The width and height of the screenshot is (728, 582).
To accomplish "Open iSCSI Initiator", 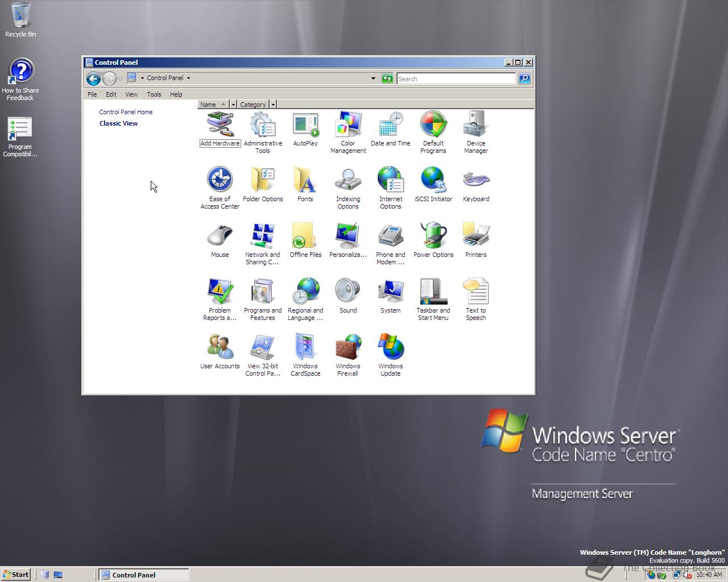I will tap(433, 185).
